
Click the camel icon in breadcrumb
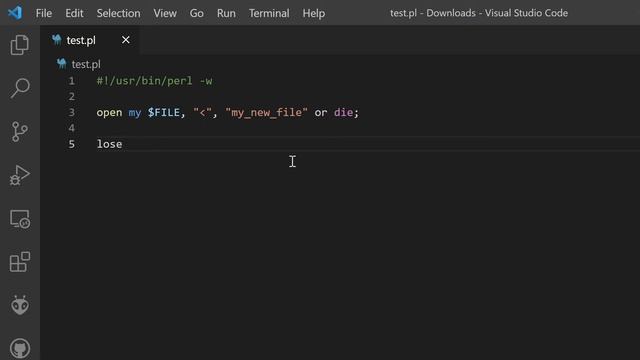[62, 64]
